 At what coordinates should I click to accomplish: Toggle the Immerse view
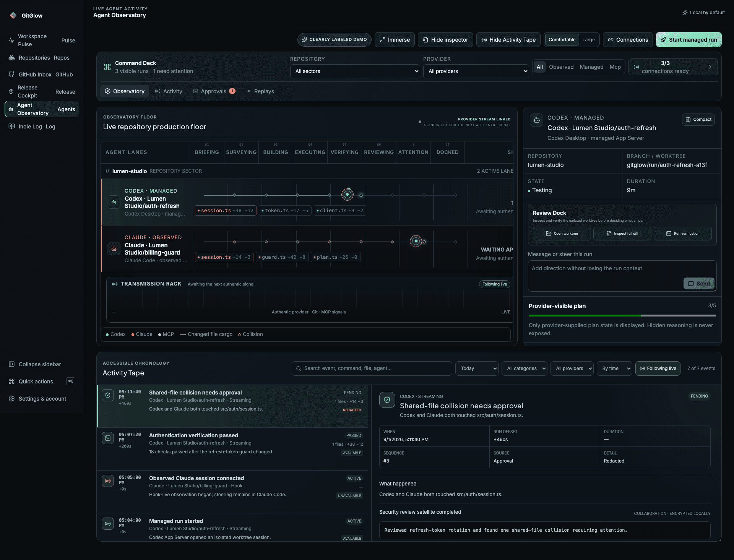(395, 40)
